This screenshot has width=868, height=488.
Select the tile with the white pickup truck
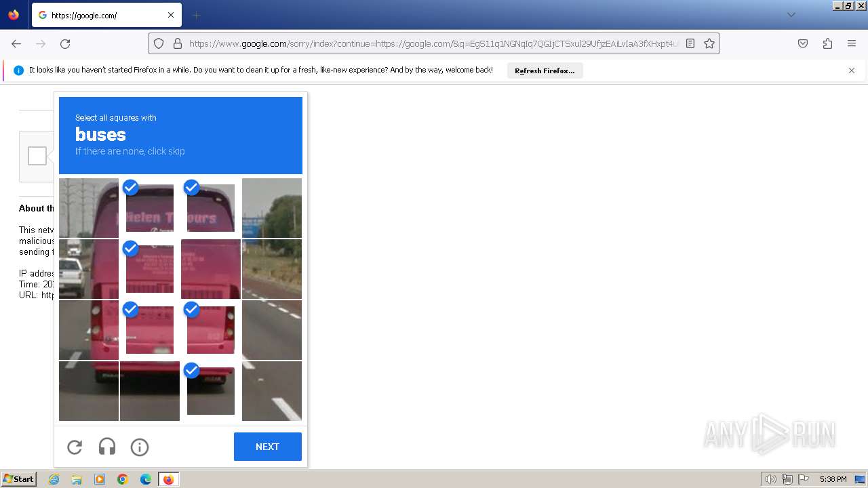click(89, 269)
